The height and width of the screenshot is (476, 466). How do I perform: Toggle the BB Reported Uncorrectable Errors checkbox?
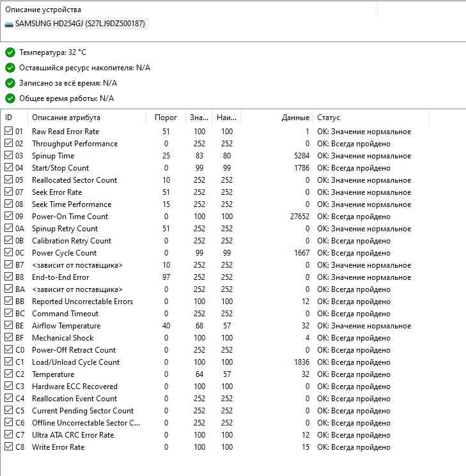[x=9, y=301]
